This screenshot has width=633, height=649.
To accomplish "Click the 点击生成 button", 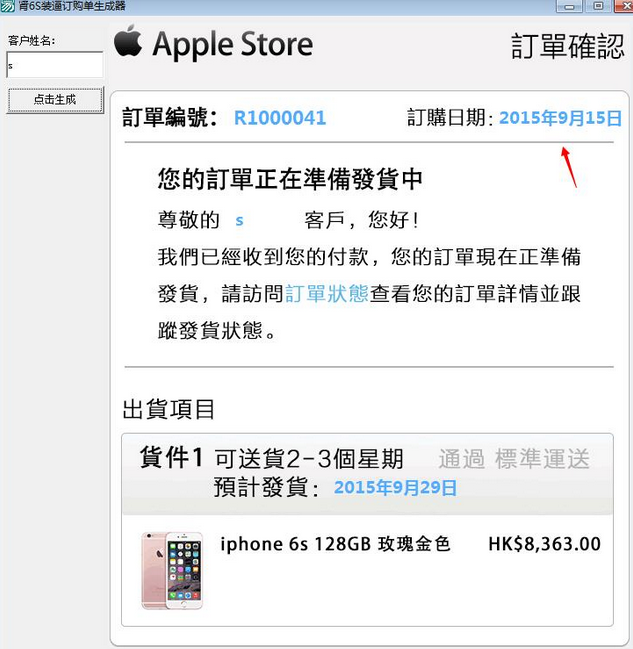I will point(55,100).
